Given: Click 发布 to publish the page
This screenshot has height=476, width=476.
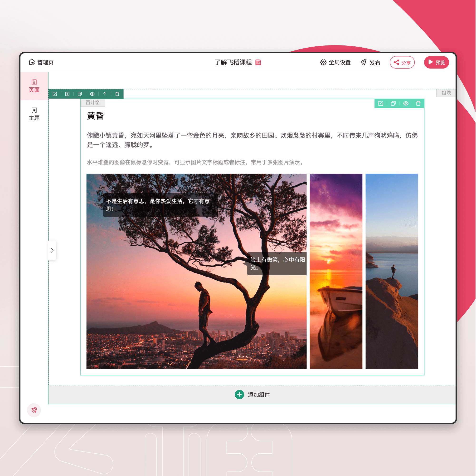Looking at the screenshot, I should 372,62.
